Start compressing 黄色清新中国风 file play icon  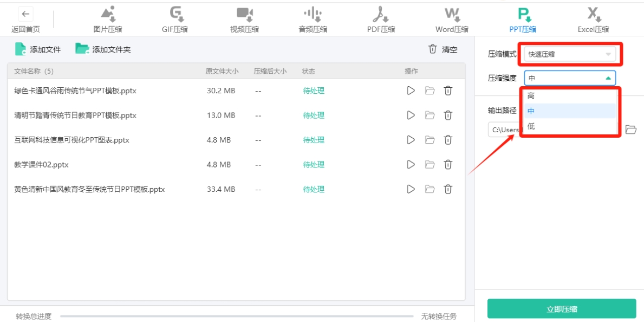pos(411,189)
